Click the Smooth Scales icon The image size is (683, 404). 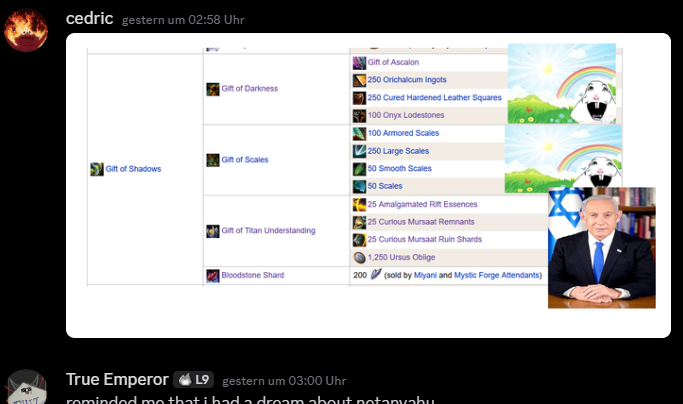point(359,169)
